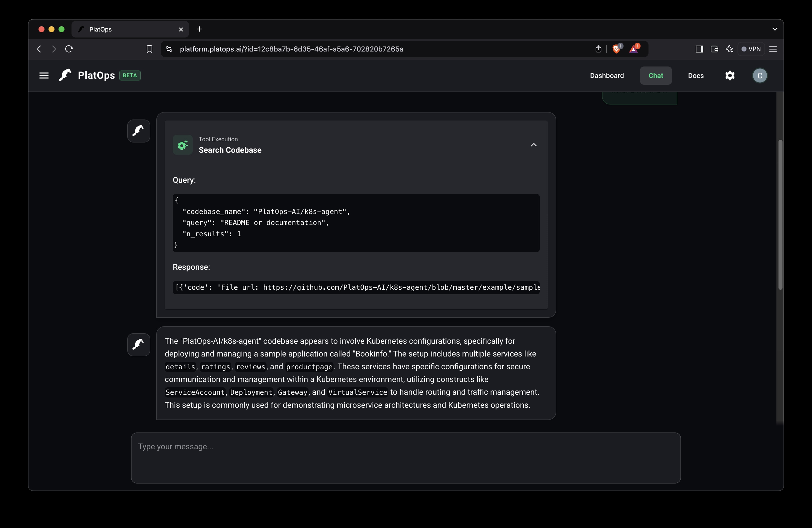812x528 pixels.
Task: Reload the current page
Action: pyautogui.click(x=69, y=49)
